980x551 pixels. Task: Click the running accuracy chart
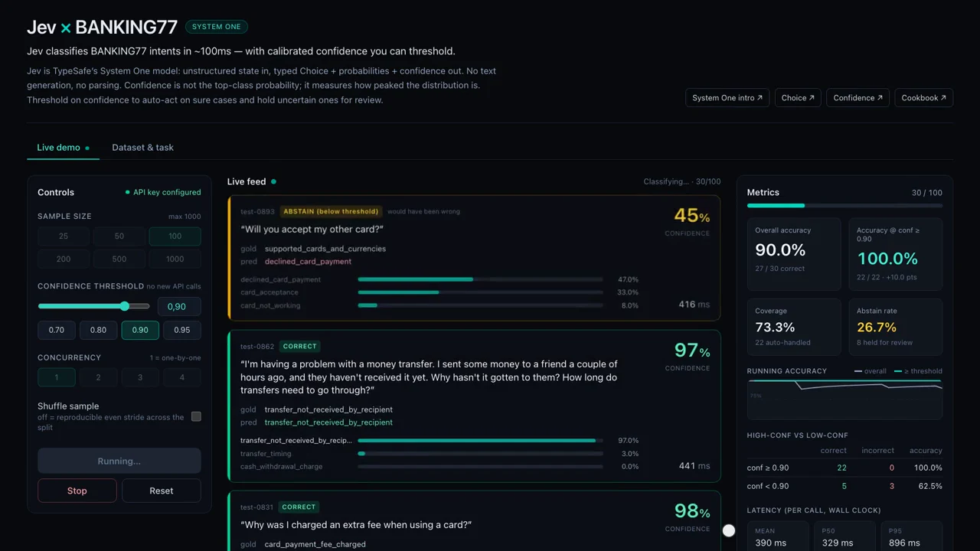pyautogui.click(x=844, y=399)
